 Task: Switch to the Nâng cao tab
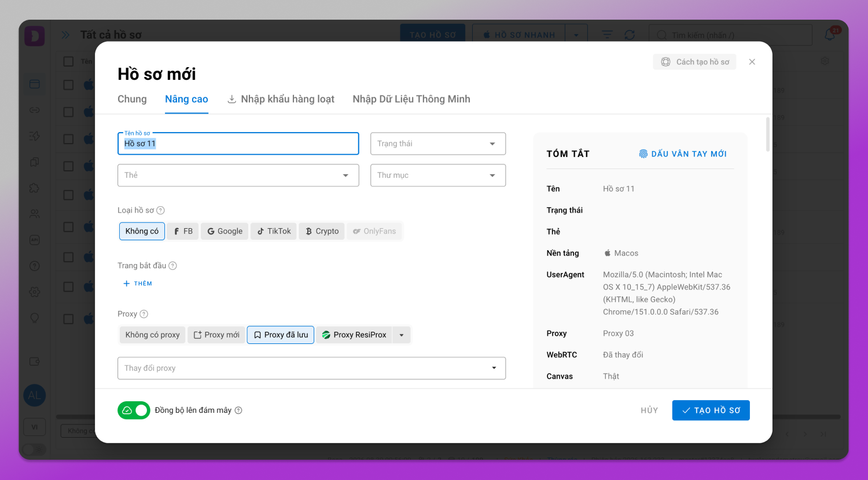186,99
